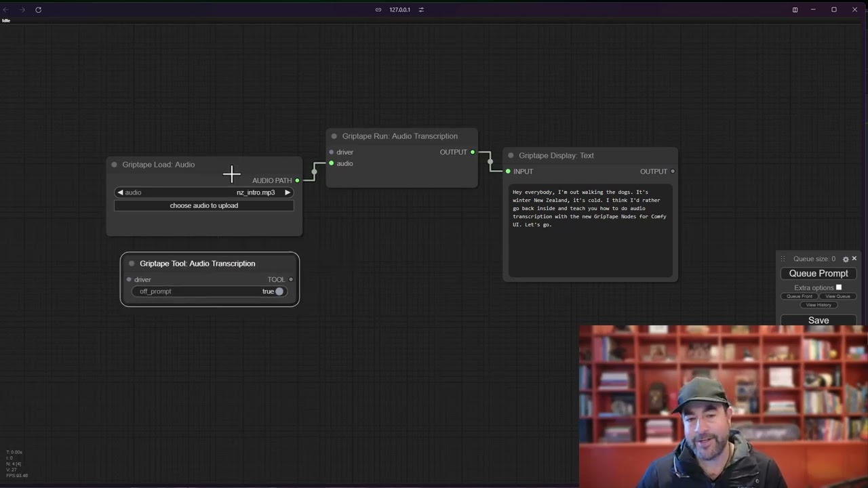Collapse the Griptape Display: Text node dot
The height and width of the screenshot is (488, 868).
(511, 155)
